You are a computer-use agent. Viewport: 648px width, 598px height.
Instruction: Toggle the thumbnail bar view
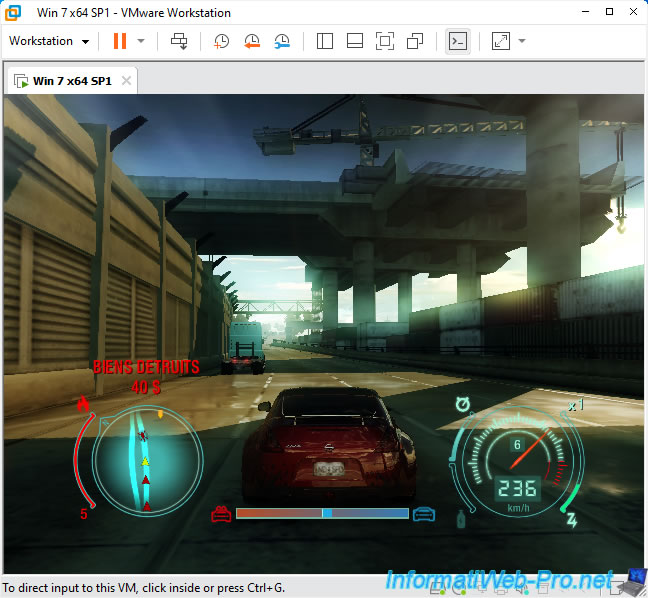(x=355, y=41)
